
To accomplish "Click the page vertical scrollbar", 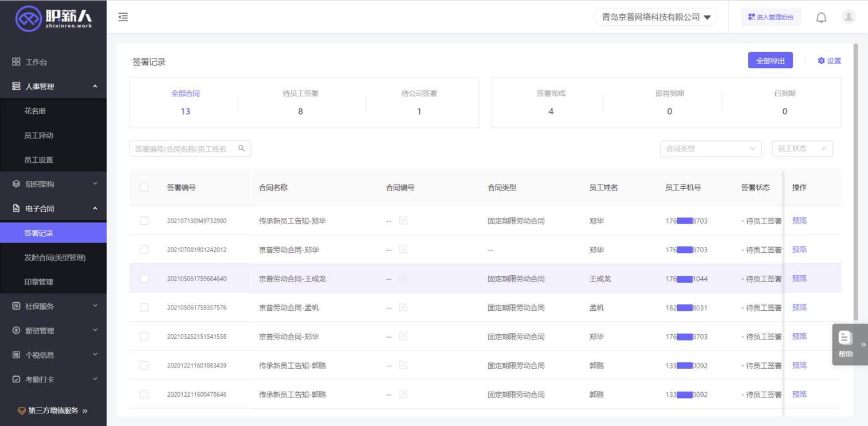I will (856, 182).
